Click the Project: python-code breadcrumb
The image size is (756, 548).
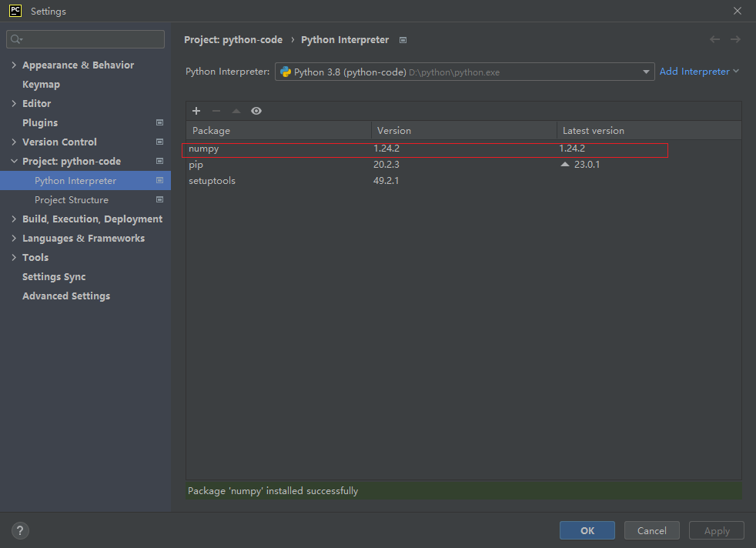point(233,40)
